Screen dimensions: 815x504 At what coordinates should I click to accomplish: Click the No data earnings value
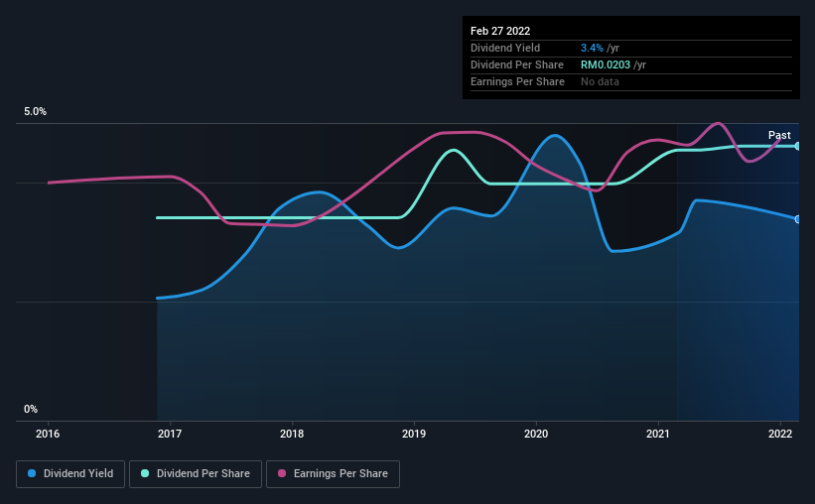pyautogui.click(x=600, y=81)
